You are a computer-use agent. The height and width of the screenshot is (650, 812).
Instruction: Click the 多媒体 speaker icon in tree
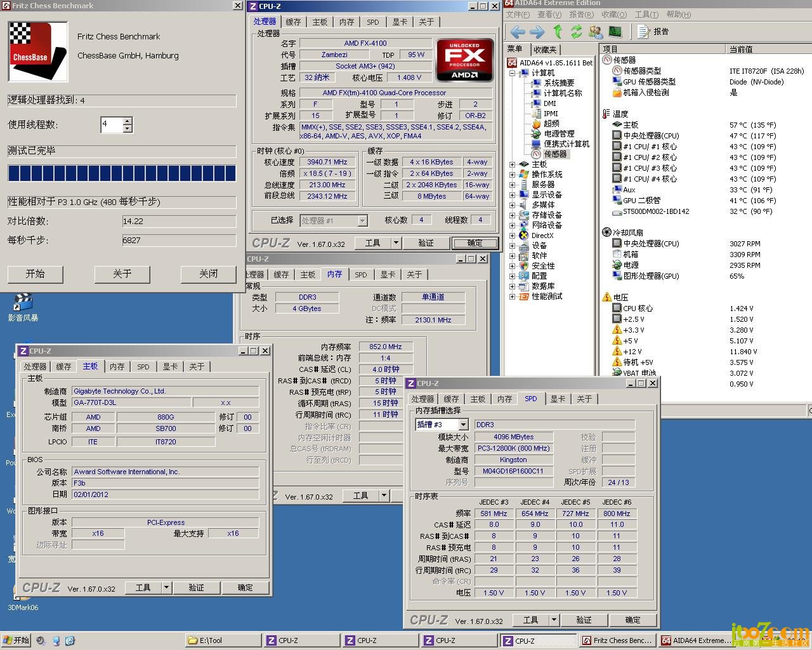pos(524,204)
